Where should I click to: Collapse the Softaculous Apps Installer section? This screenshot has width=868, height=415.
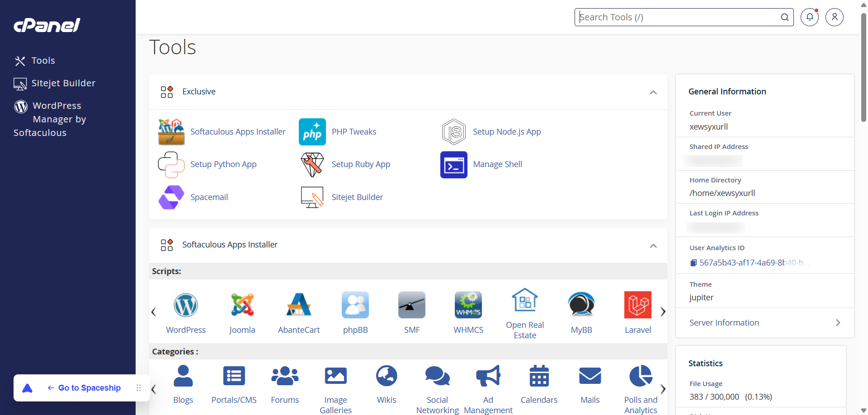(x=653, y=246)
